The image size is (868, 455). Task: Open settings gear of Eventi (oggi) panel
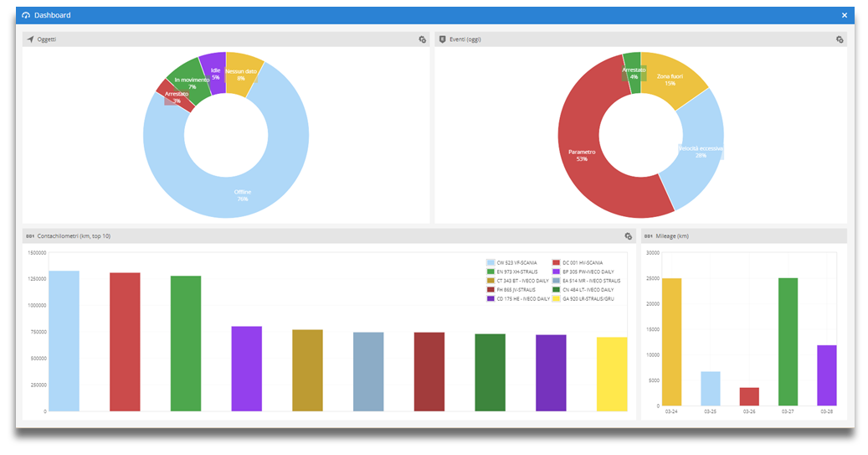pos(840,39)
